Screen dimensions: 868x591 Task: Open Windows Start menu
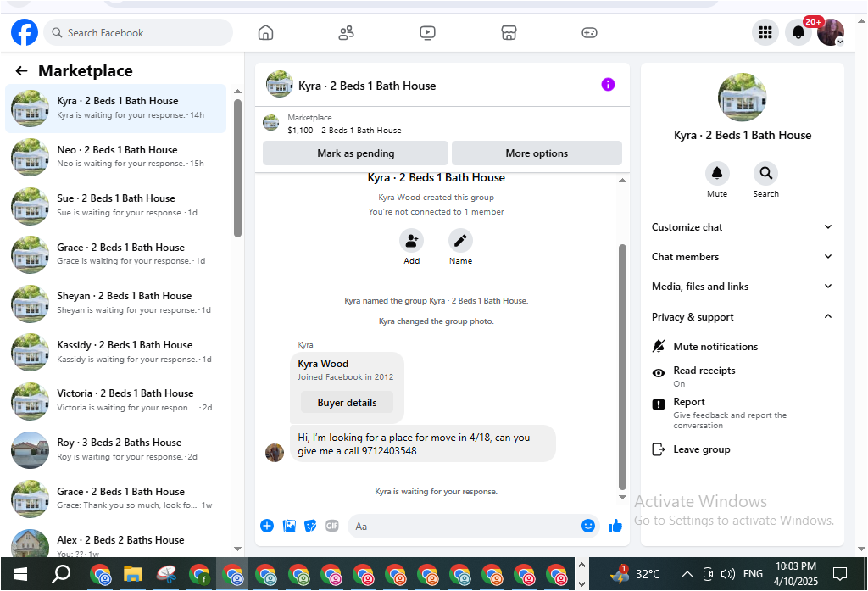point(20,574)
